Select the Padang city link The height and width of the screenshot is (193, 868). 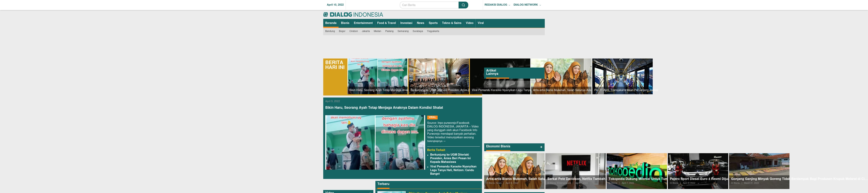coord(389,31)
